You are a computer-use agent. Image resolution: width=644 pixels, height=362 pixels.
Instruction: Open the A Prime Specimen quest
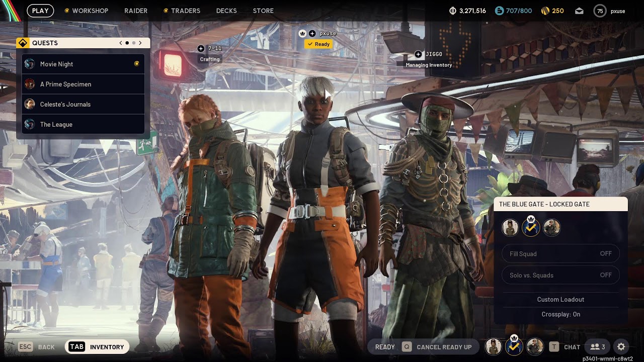click(x=83, y=84)
